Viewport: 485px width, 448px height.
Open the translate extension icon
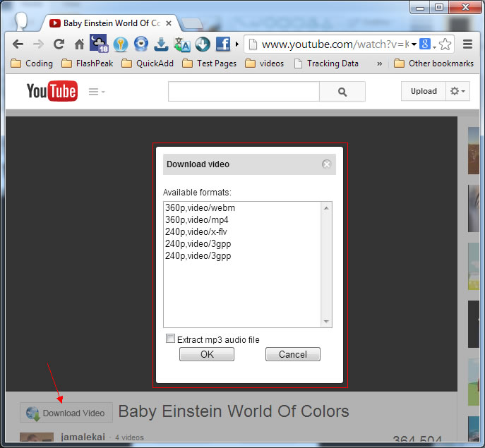coord(182,44)
